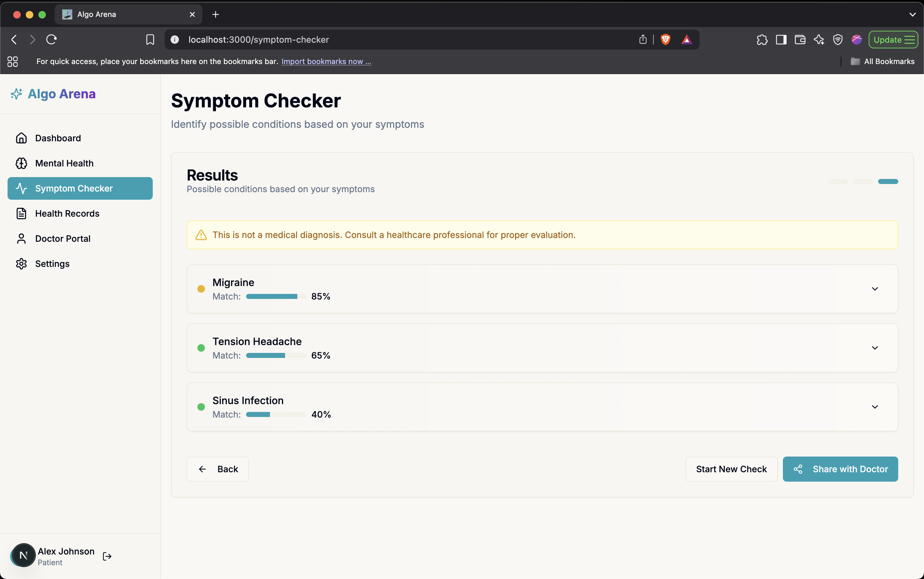Click the Leo AI sparkle icon
The height and width of the screenshot is (579, 924).
(x=819, y=40)
